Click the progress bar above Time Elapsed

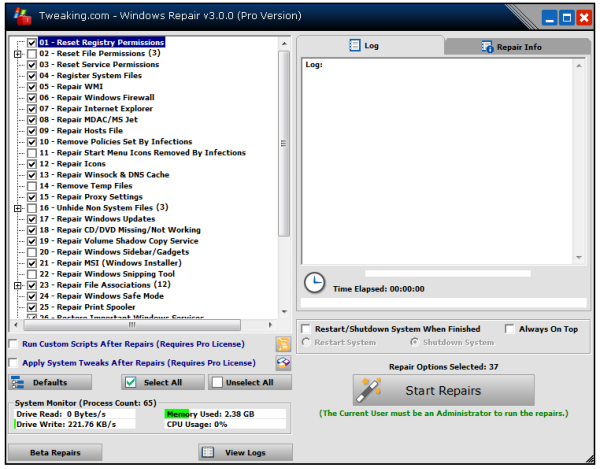point(448,273)
